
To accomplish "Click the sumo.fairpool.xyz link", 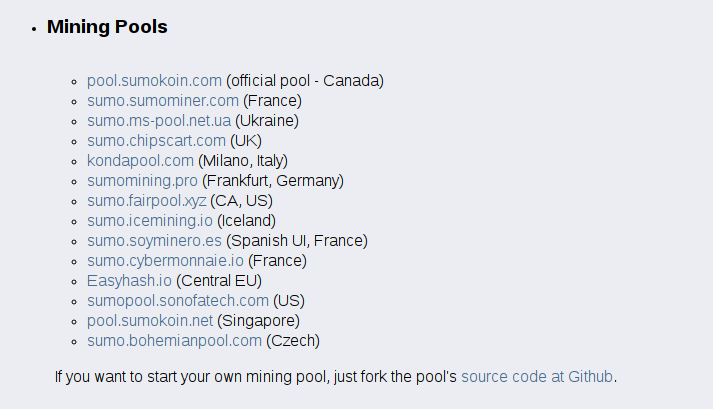I will [146, 201].
